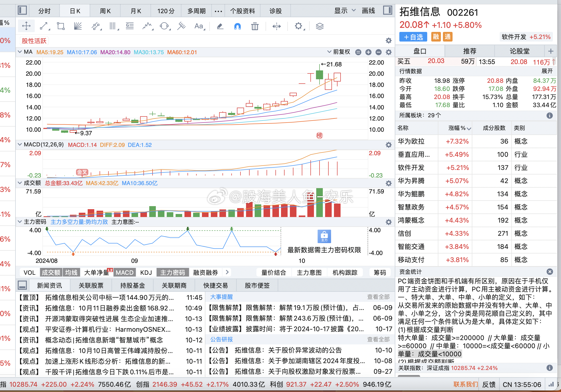
Task: Switch to 分时 chart tab
Action: click(45, 11)
